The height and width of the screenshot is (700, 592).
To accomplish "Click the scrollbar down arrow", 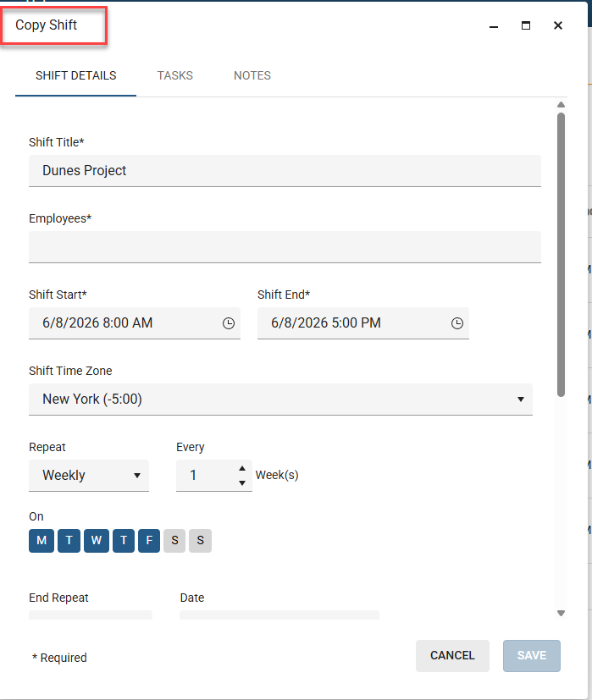I will click(x=562, y=614).
